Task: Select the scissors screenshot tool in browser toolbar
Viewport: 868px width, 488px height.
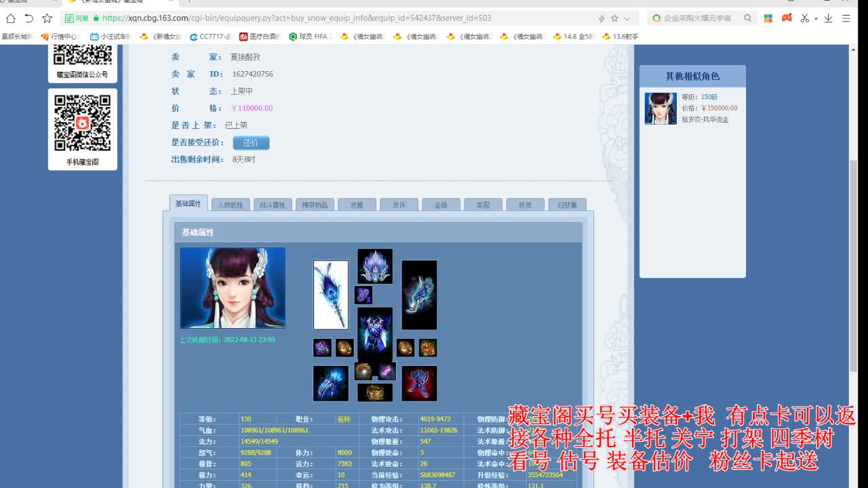Action: coord(805,18)
